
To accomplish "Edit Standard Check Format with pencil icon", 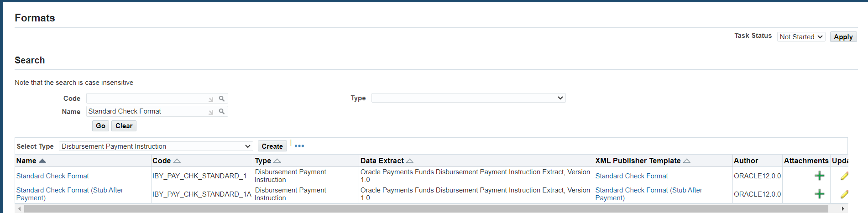I will click(844, 176).
